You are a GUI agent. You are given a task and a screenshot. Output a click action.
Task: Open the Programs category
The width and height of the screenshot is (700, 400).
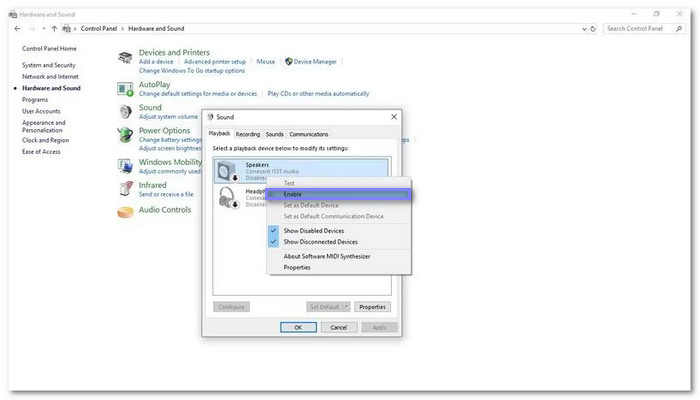coord(35,100)
